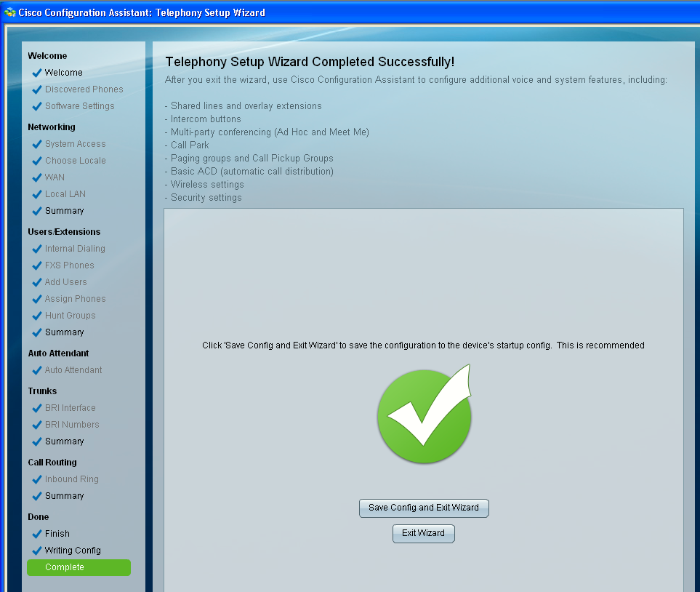
Task: Select the Auto Attendant step item
Action: pyautogui.click(x=73, y=370)
